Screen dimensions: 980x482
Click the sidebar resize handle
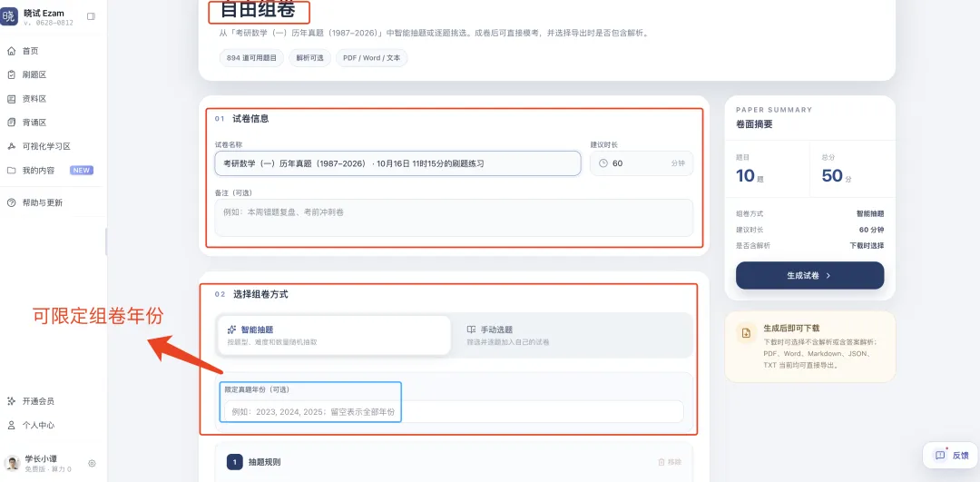(x=106, y=242)
